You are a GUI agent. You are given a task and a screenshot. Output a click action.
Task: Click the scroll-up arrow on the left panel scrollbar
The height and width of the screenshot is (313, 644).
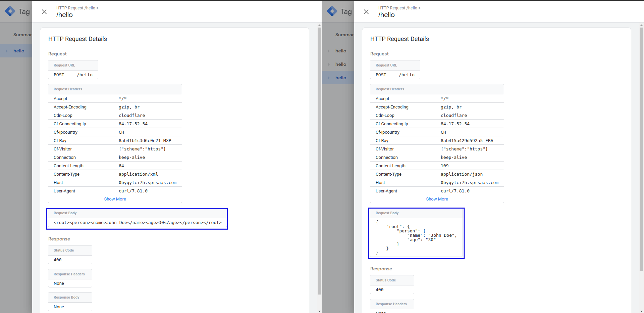(x=319, y=25)
